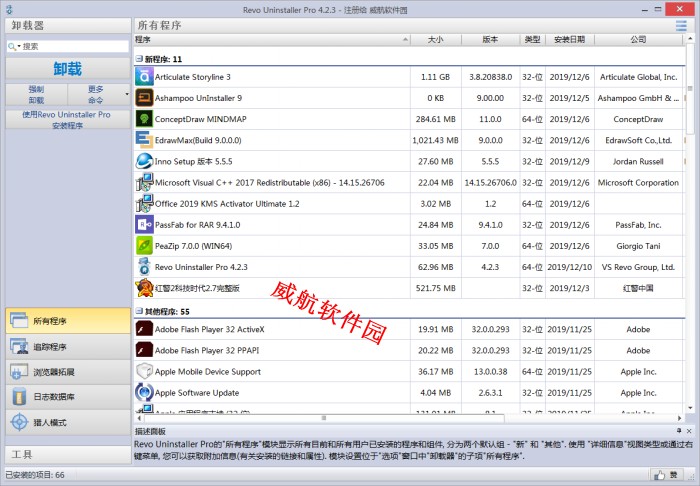Open the 更多命令 dropdown arrow
The height and width of the screenshot is (486, 700).
(x=127, y=95)
